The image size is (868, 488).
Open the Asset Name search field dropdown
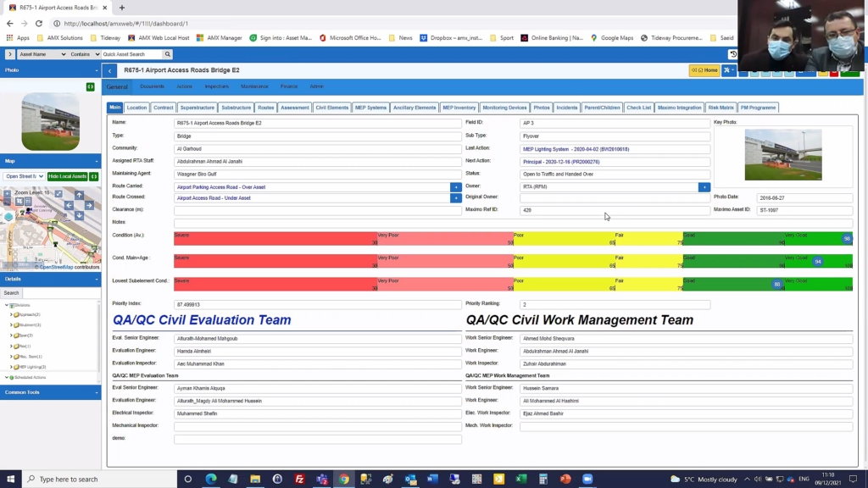[42, 54]
